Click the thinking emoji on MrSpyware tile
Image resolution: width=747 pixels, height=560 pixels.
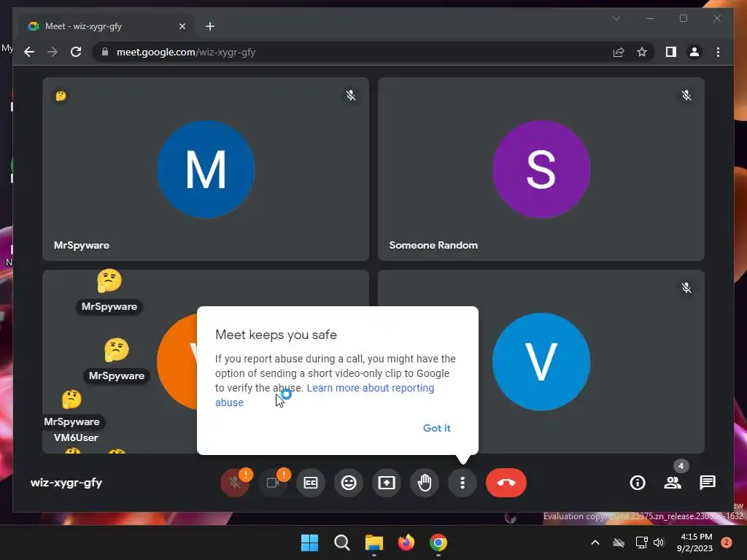point(61,96)
